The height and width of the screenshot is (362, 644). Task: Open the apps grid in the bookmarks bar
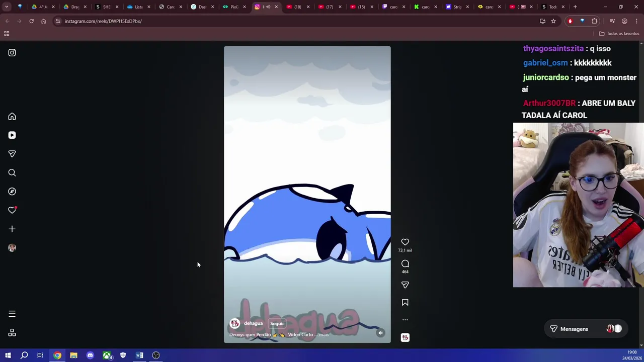pyautogui.click(x=7, y=34)
